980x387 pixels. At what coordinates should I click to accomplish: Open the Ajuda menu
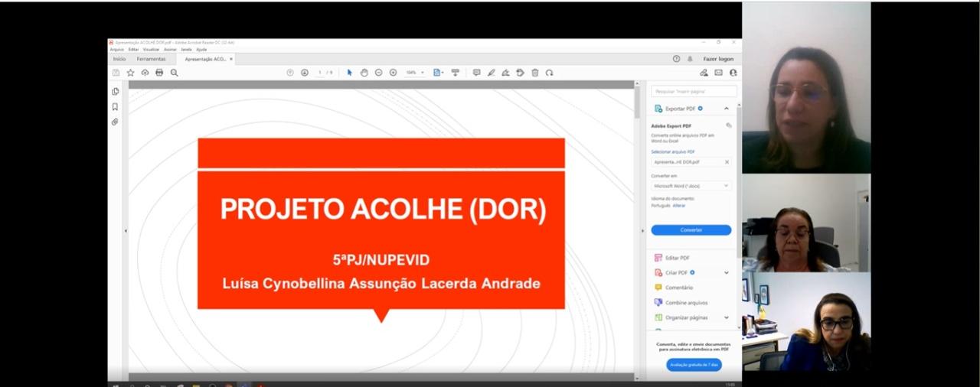coord(201,49)
